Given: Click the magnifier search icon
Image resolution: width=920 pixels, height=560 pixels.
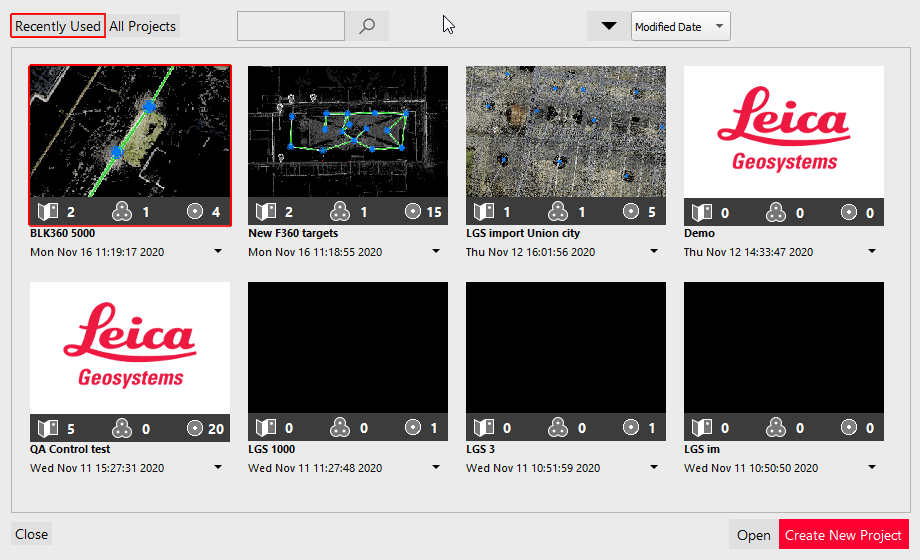Looking at the screenshot, I should [367, 27].
